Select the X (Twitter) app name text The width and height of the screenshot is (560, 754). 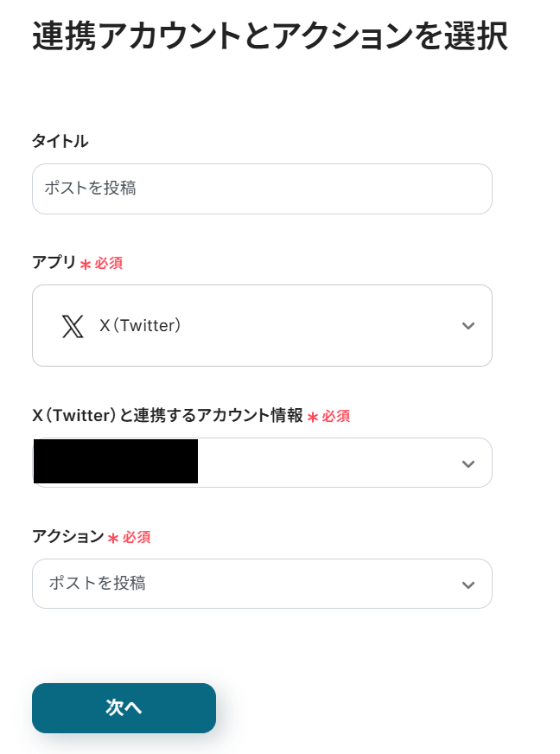[x=140, y=326]
